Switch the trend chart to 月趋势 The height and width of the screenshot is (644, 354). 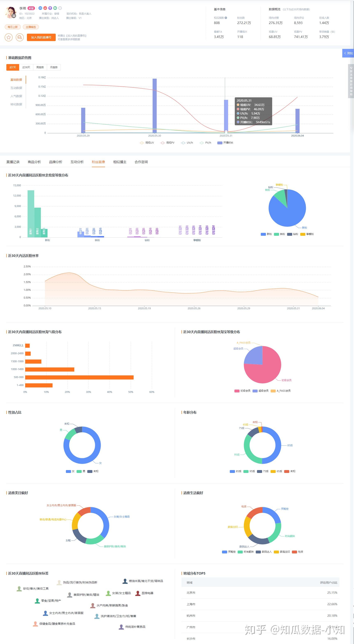click(x=54, y=67)
